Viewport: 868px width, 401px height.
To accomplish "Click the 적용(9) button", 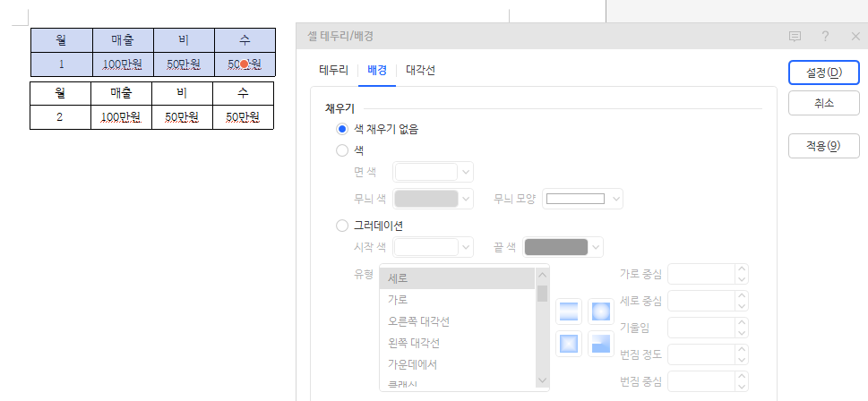I will click(x=824, y=146).
